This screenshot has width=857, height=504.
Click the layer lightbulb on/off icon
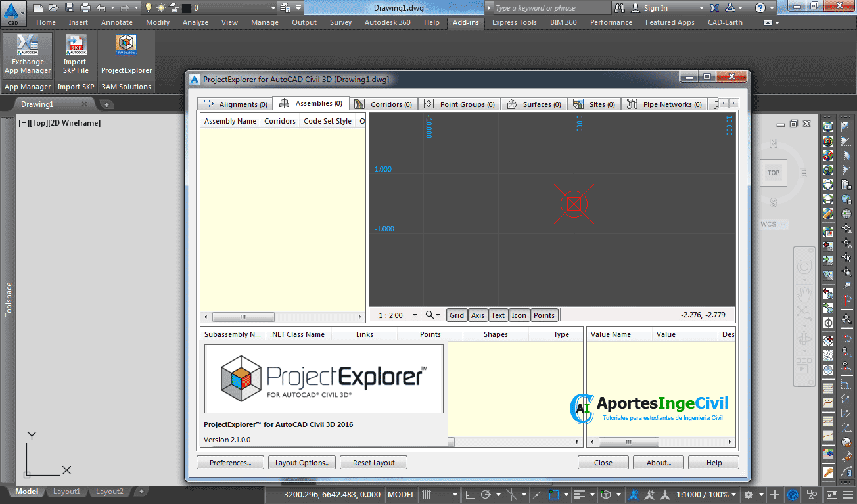pos(149,8)
